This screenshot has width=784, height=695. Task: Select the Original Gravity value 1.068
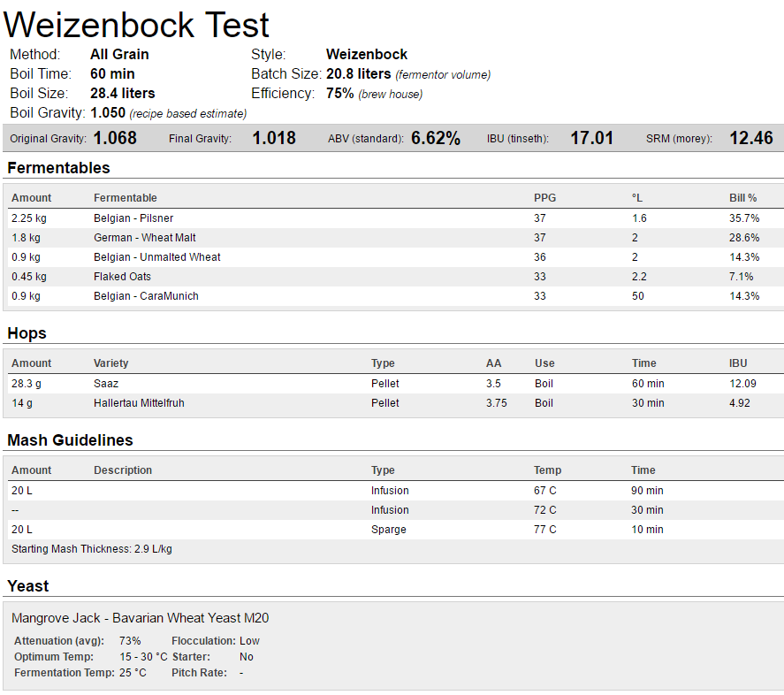pos(115,138)
